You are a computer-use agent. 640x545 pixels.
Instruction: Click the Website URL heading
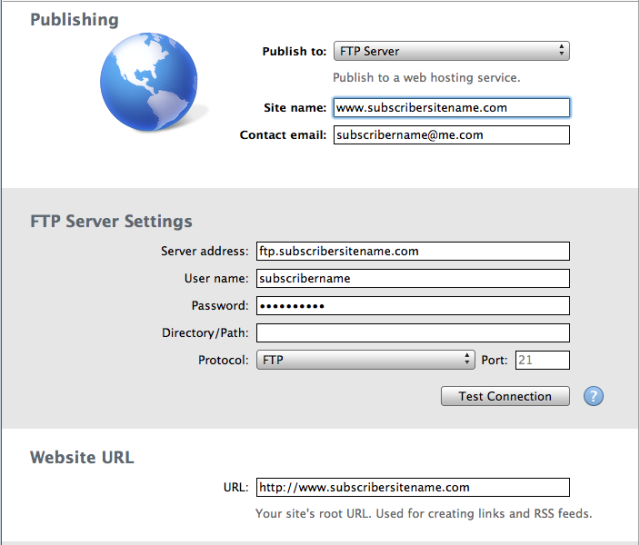point(82,457)
